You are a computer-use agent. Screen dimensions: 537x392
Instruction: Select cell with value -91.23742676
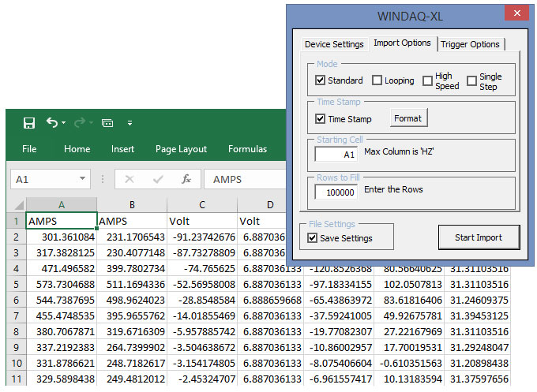coord(202,237)
